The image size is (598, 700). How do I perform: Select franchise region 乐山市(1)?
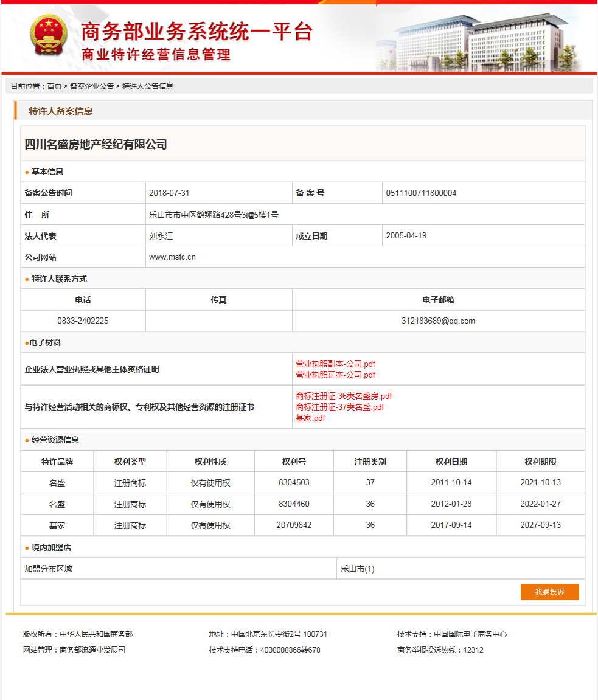coord(358,569)
